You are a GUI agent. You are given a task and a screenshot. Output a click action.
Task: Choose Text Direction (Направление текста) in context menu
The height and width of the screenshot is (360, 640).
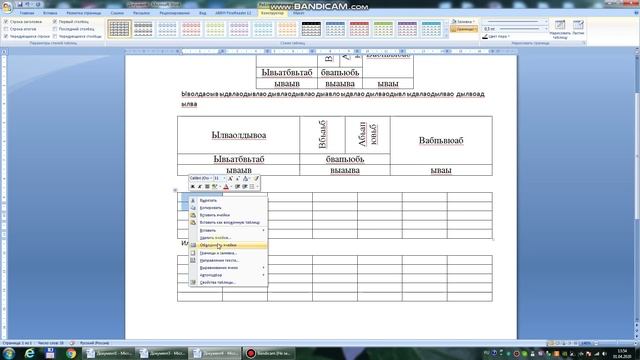click(x=228, y=260)
